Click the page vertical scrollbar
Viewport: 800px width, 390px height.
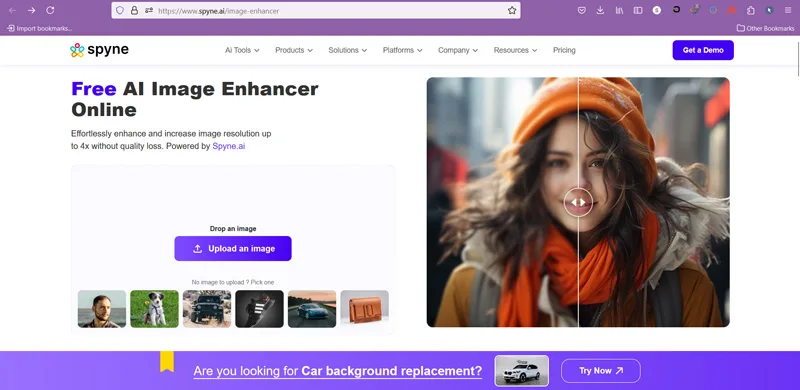797,59
